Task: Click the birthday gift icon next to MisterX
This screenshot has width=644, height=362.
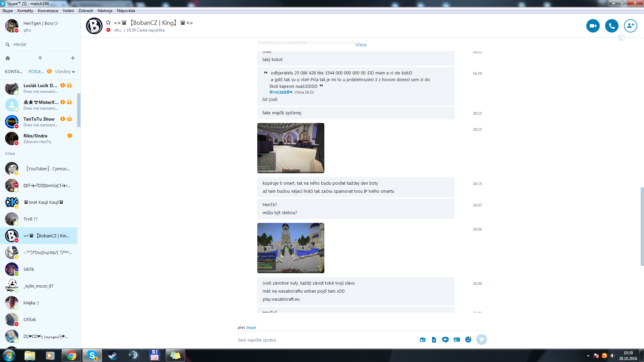Action: [x=69, y=102]
